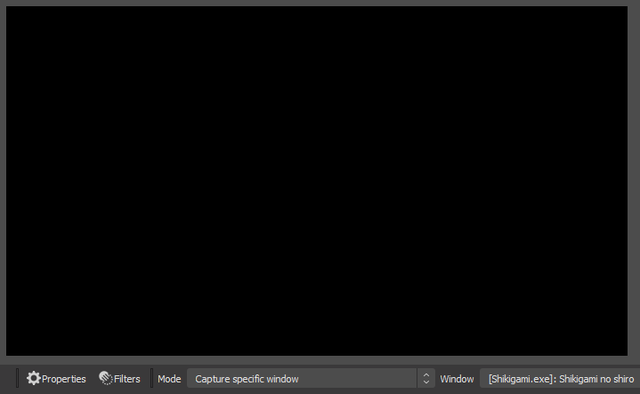The height and width of the screenshot is (394, 640).
Task: Click the Window label text
Action: pyautogui.click(x=457, y=379)
